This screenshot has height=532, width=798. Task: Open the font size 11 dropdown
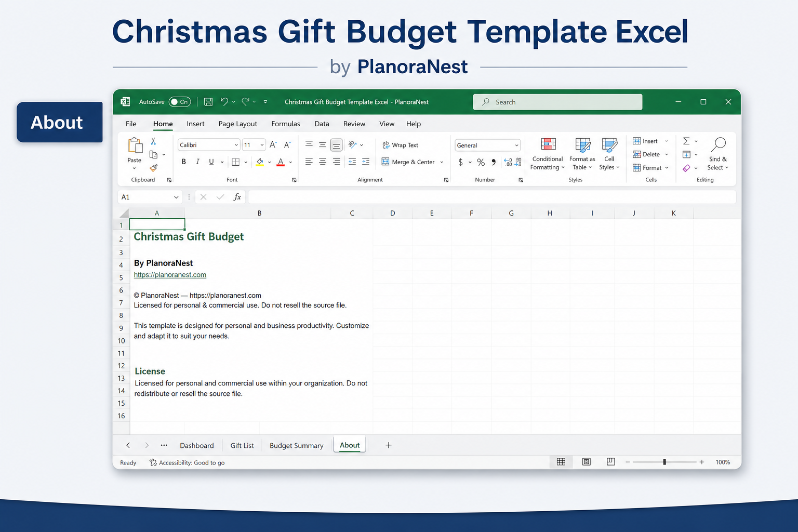[262, 145]
